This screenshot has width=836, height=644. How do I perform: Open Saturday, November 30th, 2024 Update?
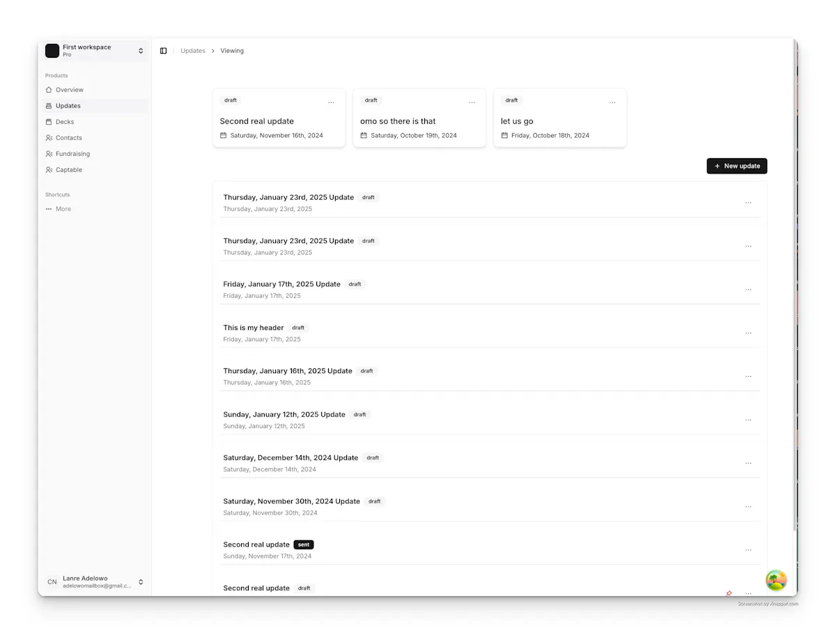click(291, 501)
